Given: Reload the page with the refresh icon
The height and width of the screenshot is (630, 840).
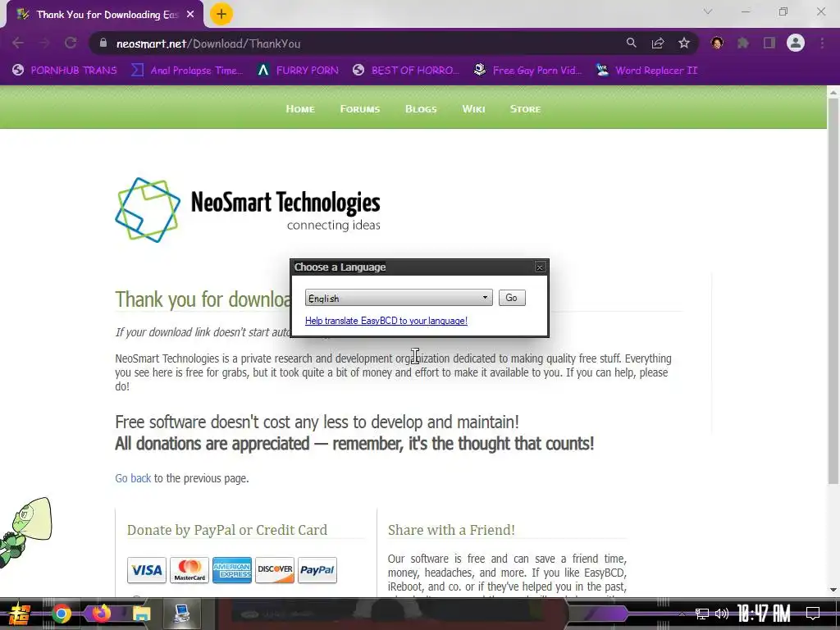Looking at the screenshot, I should tap(71, 43).
